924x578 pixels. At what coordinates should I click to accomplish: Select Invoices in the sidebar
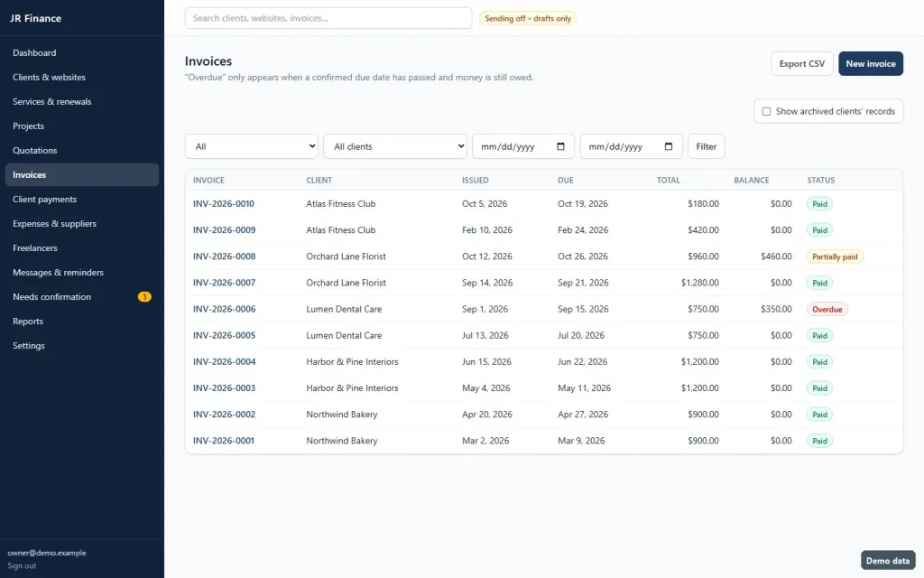(82, 174)
